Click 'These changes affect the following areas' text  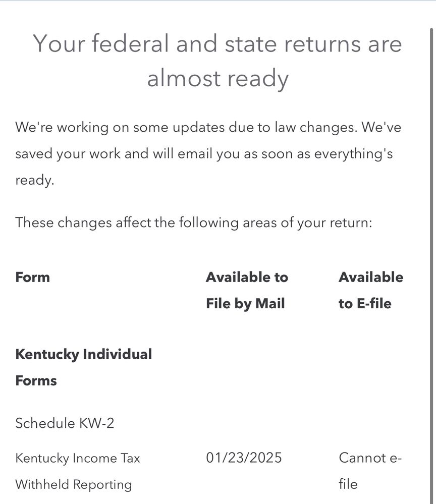(x=194, y=222)
